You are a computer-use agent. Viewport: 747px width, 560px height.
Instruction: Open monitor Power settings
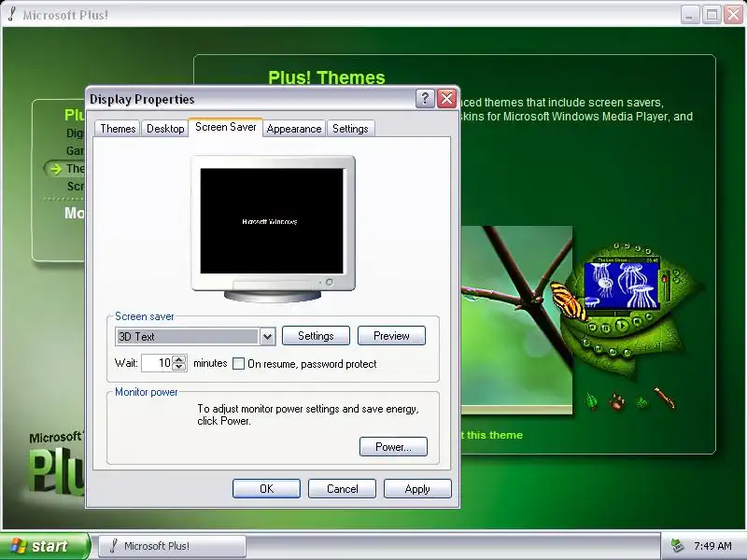coord(393,447)
